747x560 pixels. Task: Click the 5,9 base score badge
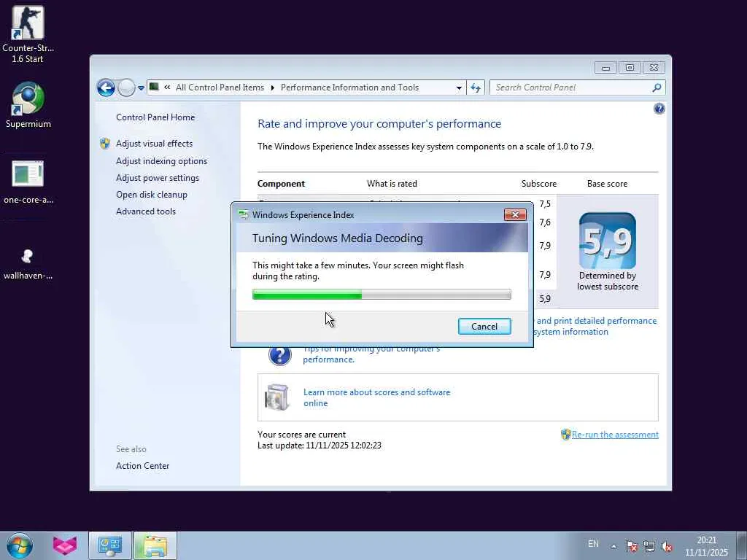pos(608,241)
